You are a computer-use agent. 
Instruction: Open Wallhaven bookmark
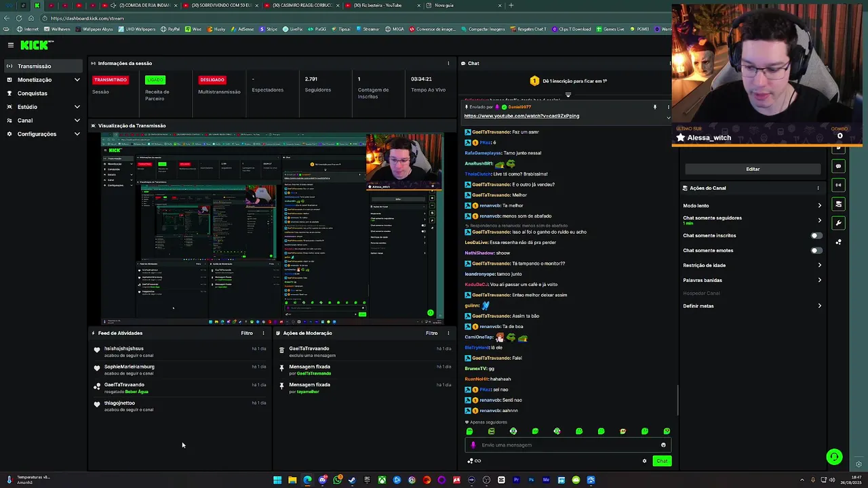57,29
